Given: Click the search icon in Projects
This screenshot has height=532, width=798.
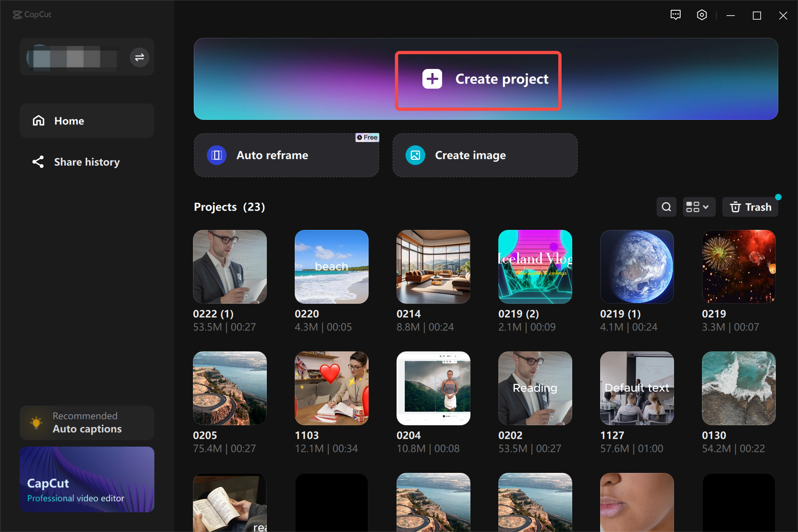Looking at the screenshot, I should coord(666,207).
